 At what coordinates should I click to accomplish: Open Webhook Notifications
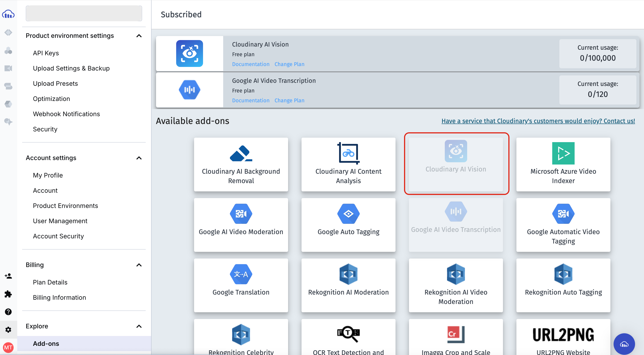pyautogui.click(x=66, y=114)
